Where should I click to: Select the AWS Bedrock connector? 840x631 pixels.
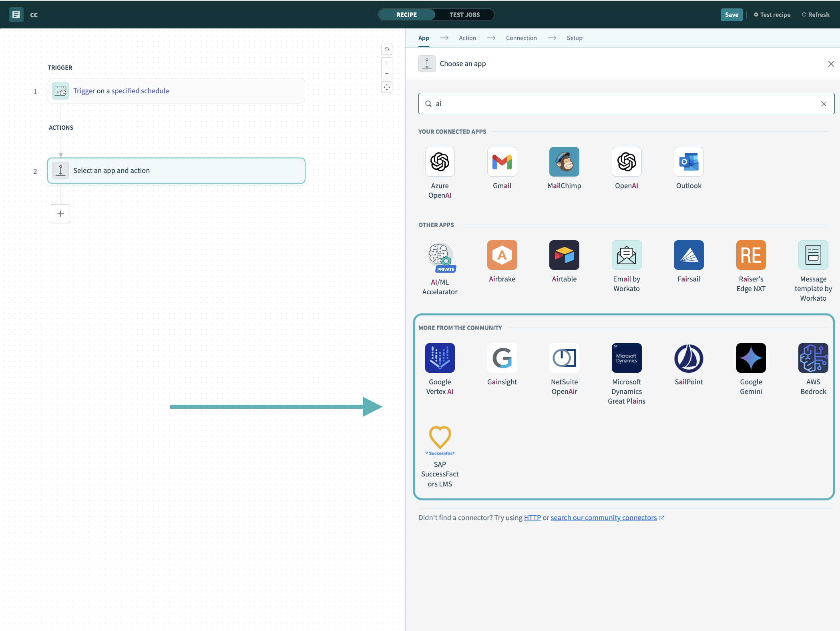tap(813, 358)
